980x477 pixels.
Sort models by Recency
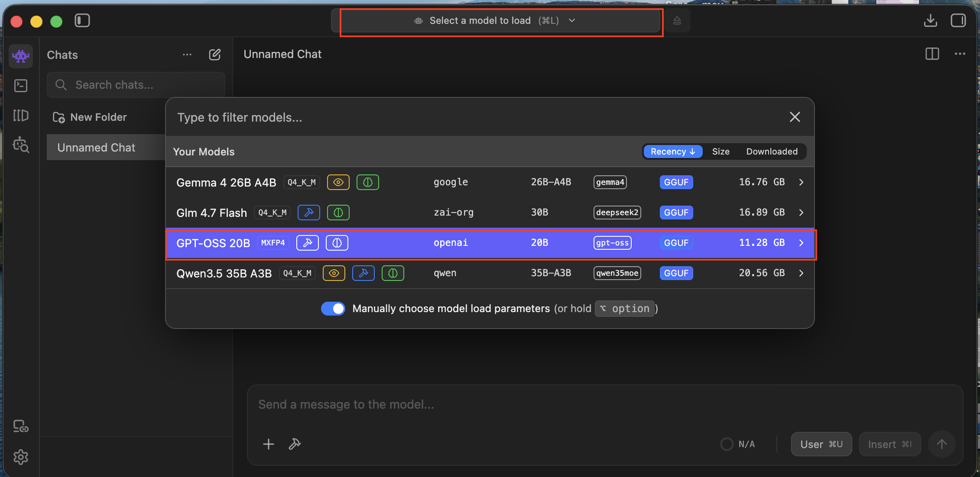click(673, 151)
